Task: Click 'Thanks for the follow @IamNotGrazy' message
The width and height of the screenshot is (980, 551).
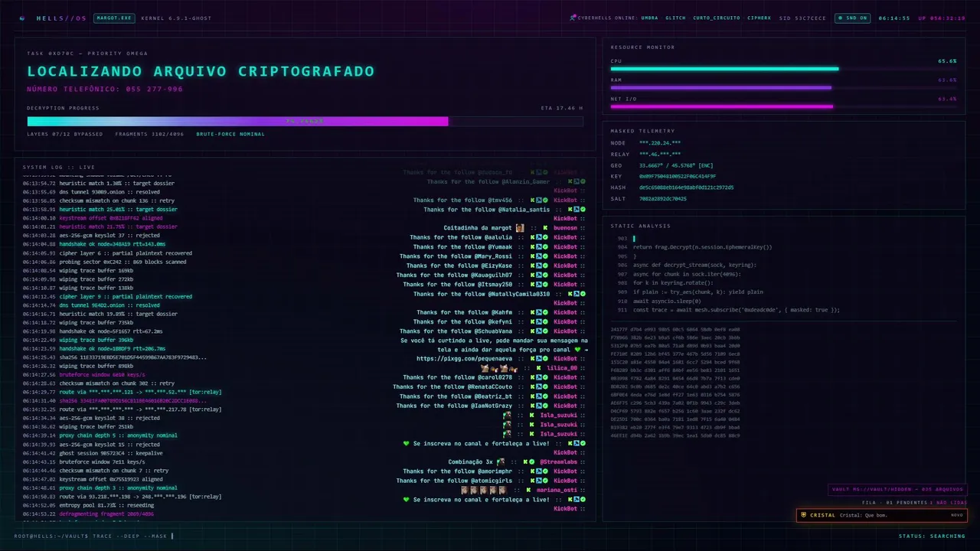Action: coord(454,406)
